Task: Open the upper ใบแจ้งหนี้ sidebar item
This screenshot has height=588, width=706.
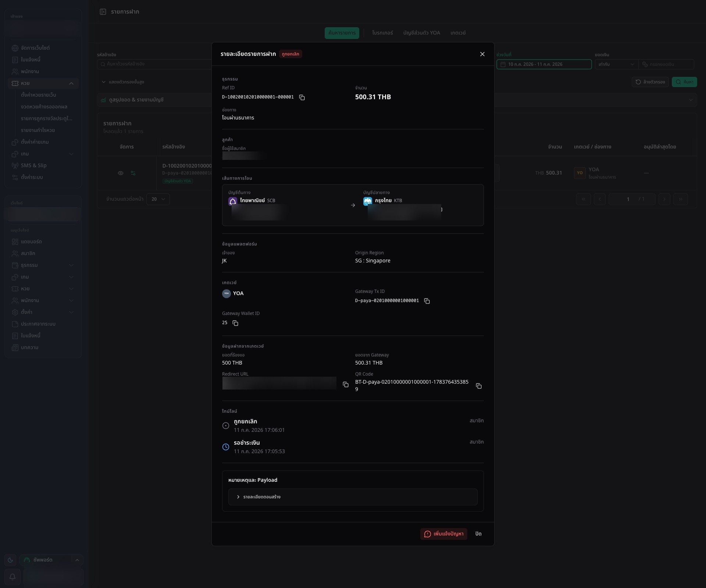Action: point(43,60)
